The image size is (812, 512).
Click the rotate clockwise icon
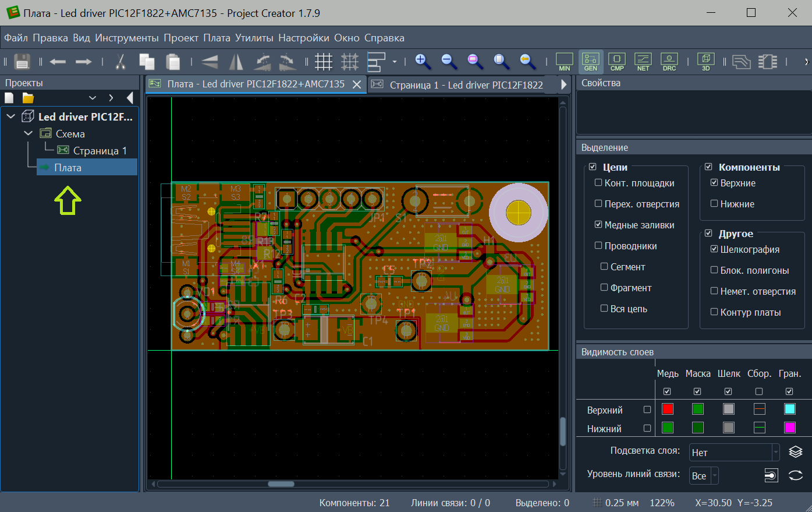[288, 61]
